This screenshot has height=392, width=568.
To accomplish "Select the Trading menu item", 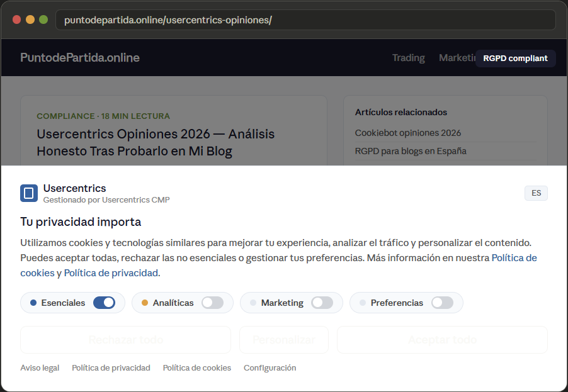I will [407, 58].
